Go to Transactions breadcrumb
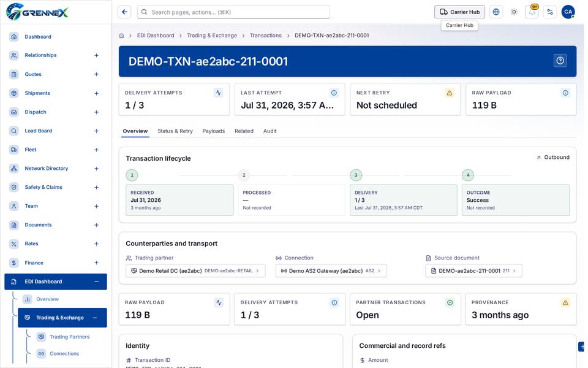The height and width of the screenshot is (368, 588). pyautogui.click(x=265, y=36)
